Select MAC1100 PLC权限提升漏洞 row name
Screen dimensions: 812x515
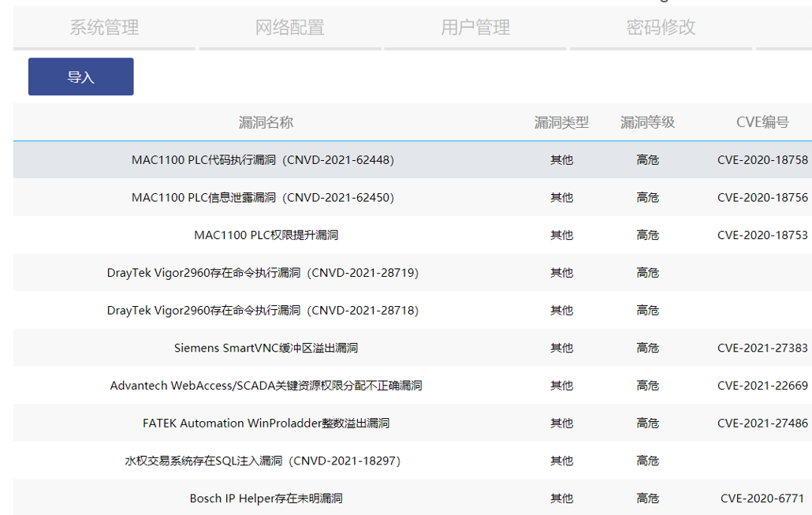pyautogui.click(x=266, y=235)
